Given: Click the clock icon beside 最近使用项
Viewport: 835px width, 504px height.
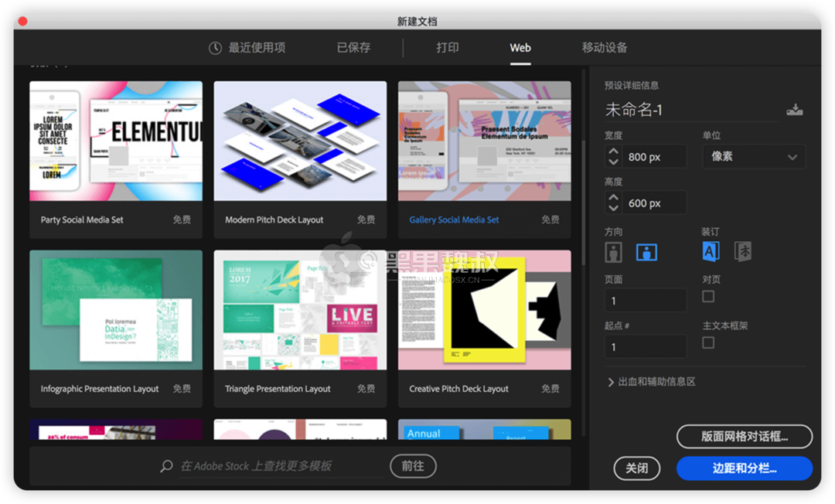Looking at the screenshot, I should coord(214,47).
